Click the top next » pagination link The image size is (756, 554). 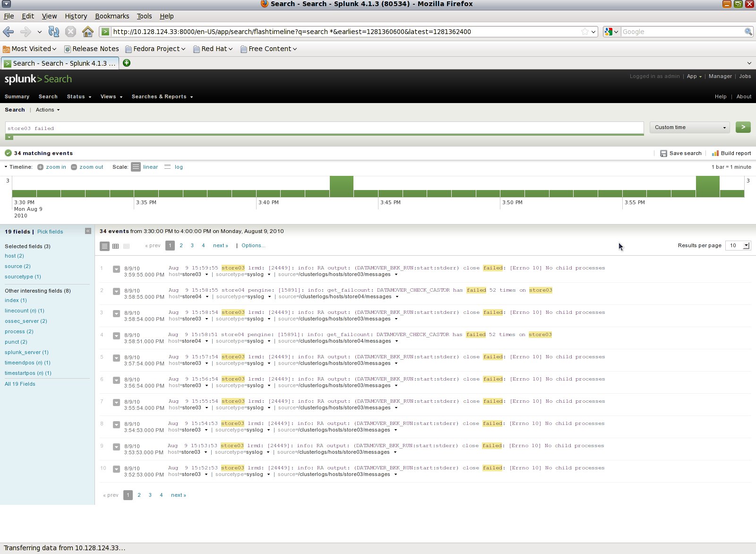(x=221, y=245)
